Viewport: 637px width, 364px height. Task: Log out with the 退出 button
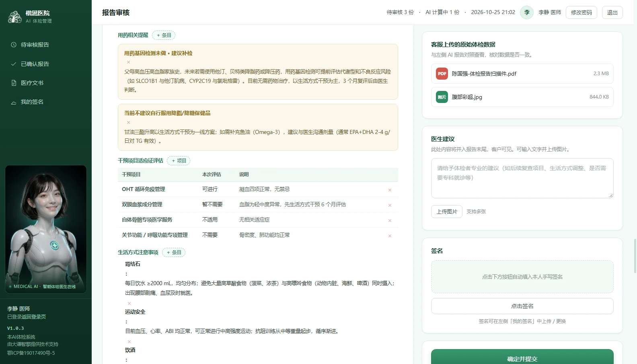(612, 12)
